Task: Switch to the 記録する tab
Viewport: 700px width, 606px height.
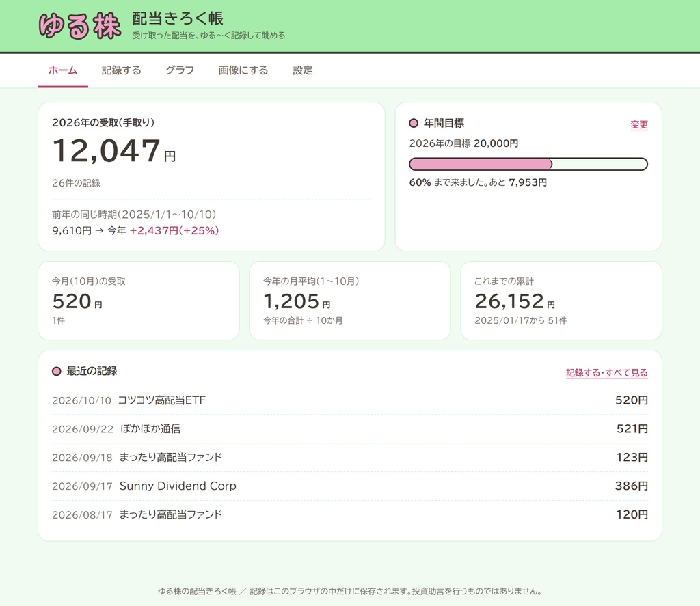Action: (x=121, y=70)
